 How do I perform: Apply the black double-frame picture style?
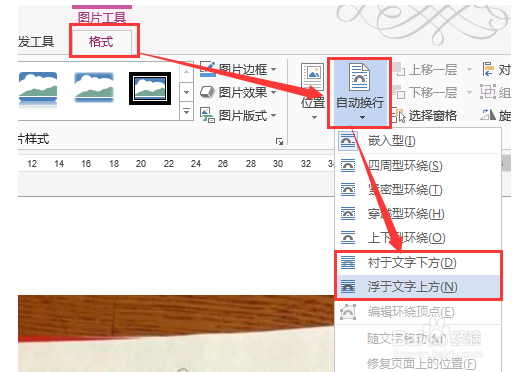tap(150, 88)
